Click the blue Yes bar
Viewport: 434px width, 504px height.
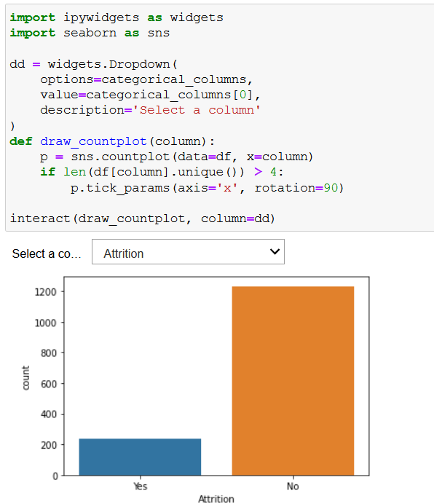pos(140,457)
